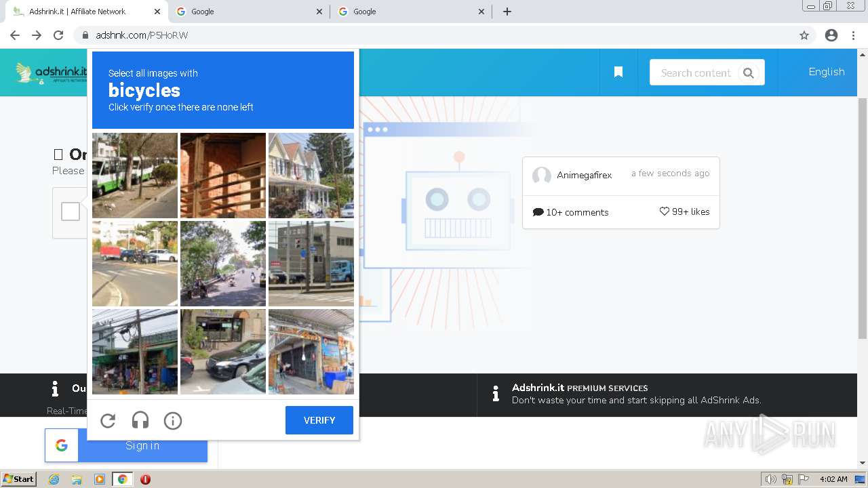Click the VERIFY button
This screenshot has height=488, width=868.
[x=319, y=420]
